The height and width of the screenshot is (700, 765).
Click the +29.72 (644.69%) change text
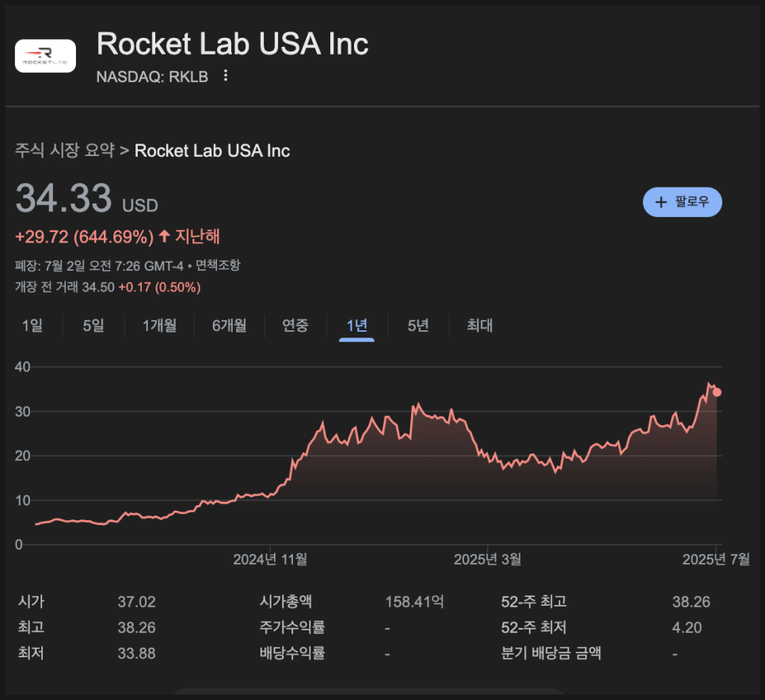point(84,237)
